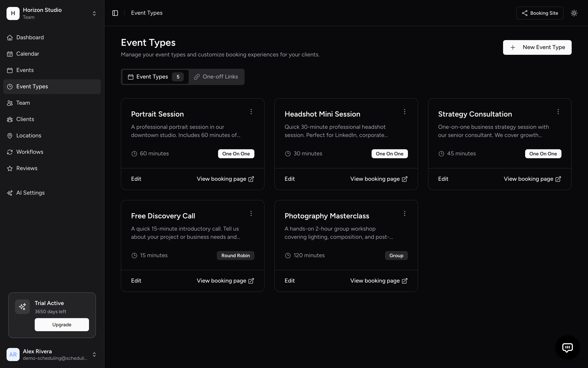Click the 60 minutes duration label

(x=154, y=154)
